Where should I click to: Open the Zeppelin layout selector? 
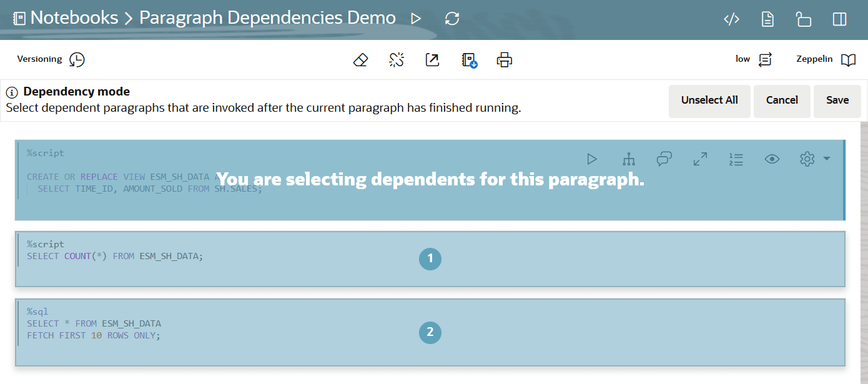coord(826,59)
